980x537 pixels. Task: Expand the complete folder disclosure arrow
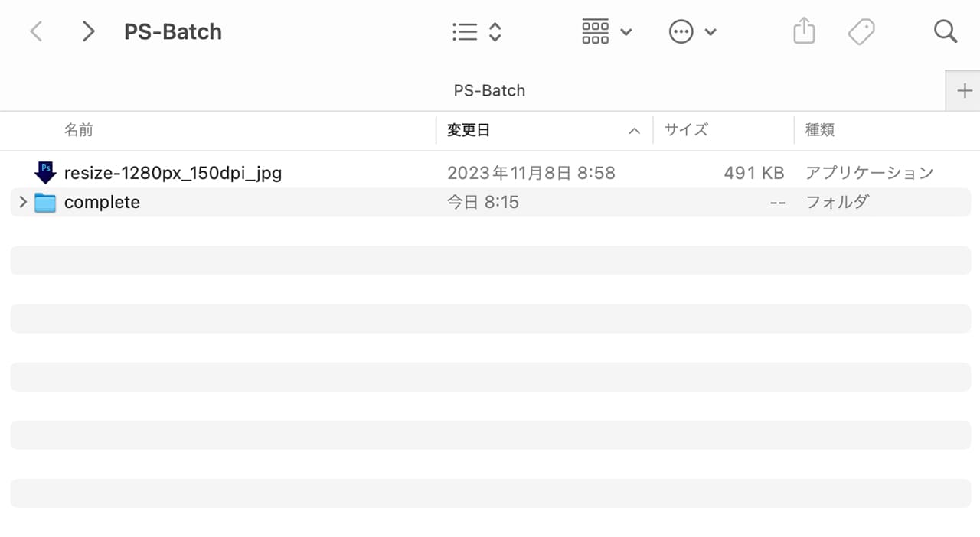coord(23,203)
